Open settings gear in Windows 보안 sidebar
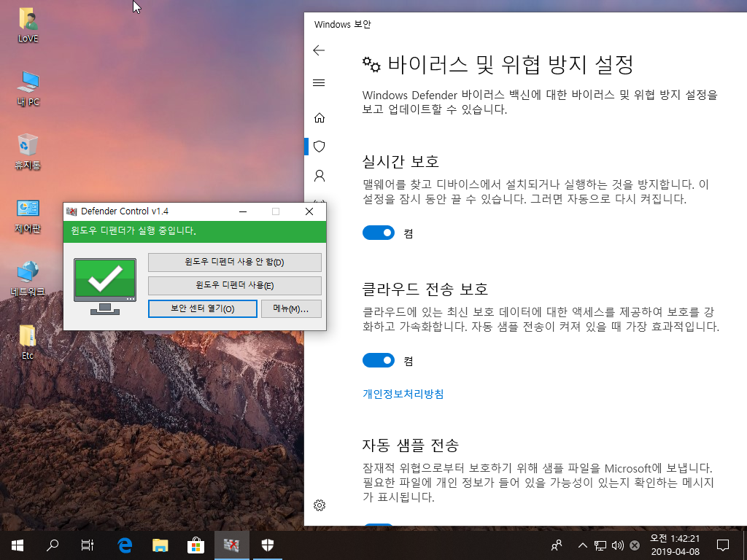The width and height of the screenshot is (747, 560). [x=320, y=505]
